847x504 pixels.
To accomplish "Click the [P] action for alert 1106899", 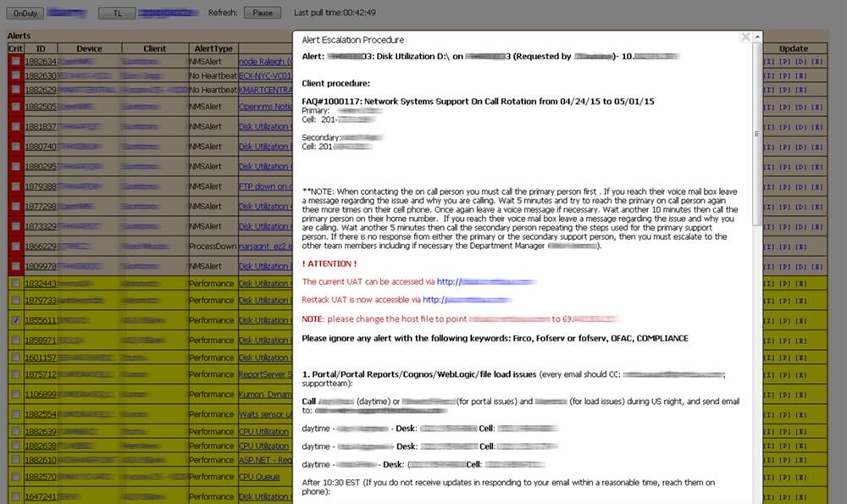I will tap(785, 395).
